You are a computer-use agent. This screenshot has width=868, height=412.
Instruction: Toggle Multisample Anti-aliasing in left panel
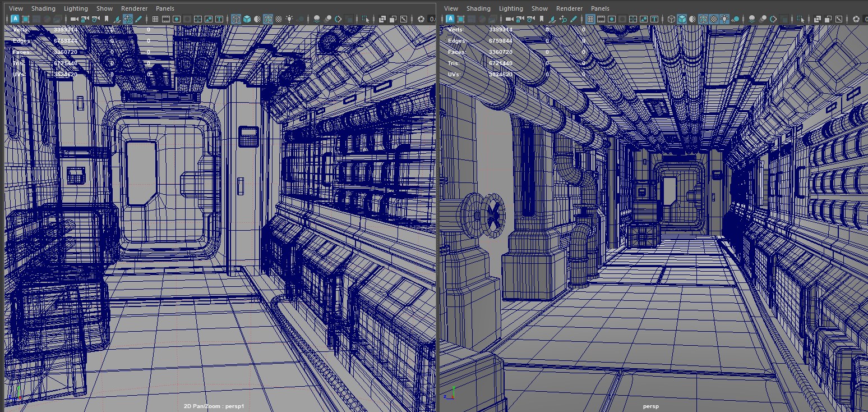click(x=338, y=19)
